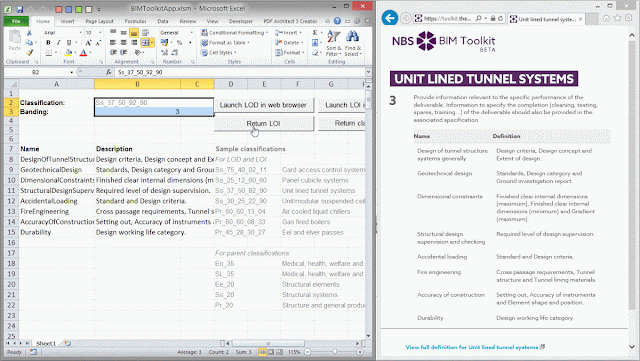The width and height of the screenshot is (640, 361).
Task: Click the Increase Decimal icon
Action: pos(164,53)
